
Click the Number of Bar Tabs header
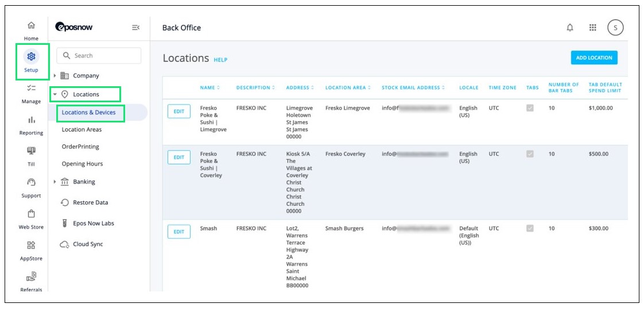tap(564, 87)
